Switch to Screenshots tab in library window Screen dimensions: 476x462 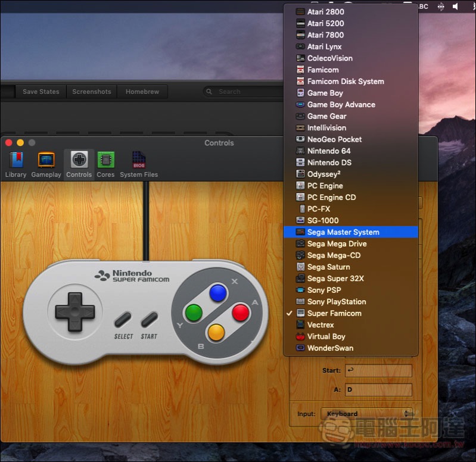(92, 92)
